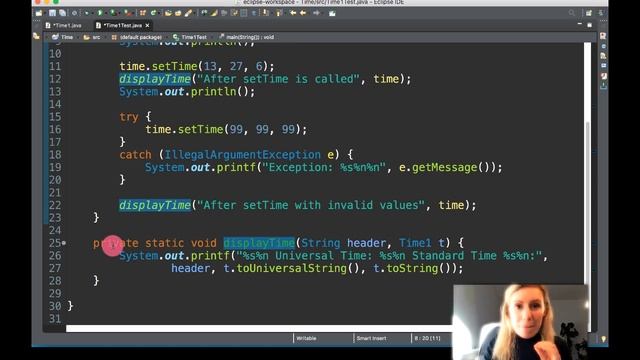Click the Forward navigation arrow
This screenshot has width=640, height=360.
(x=317, y=13)
